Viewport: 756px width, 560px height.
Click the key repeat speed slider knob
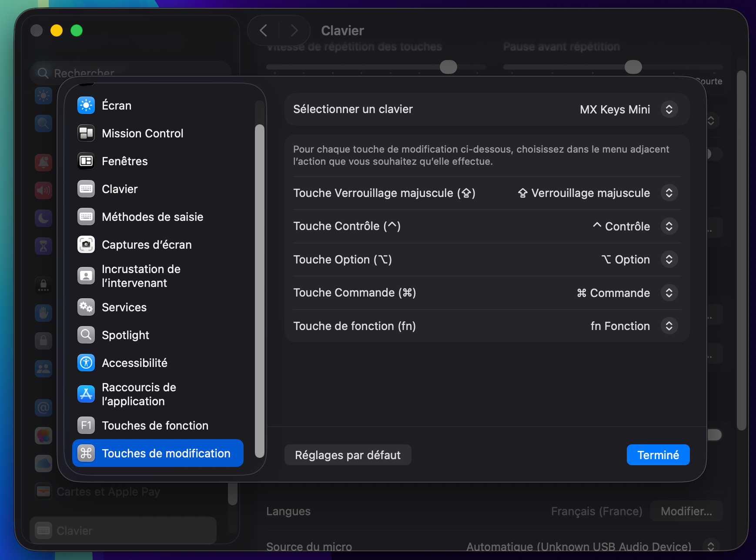point(448,67)
